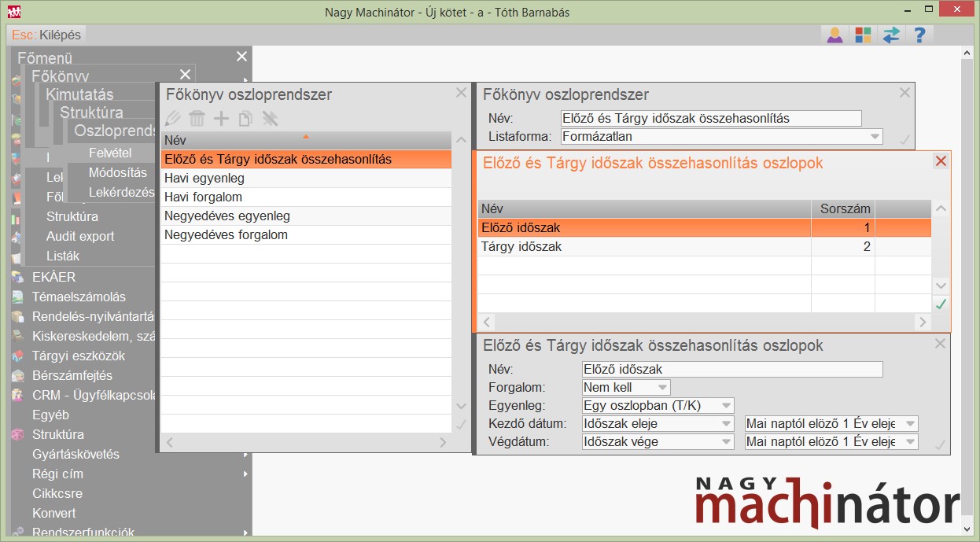
Task: Click grey checkmark at bottom of left list panel
Action: tap(461, 425)
